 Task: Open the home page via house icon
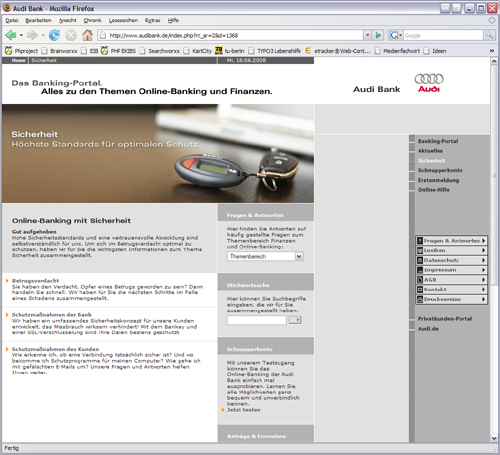(x=87, y=35)
